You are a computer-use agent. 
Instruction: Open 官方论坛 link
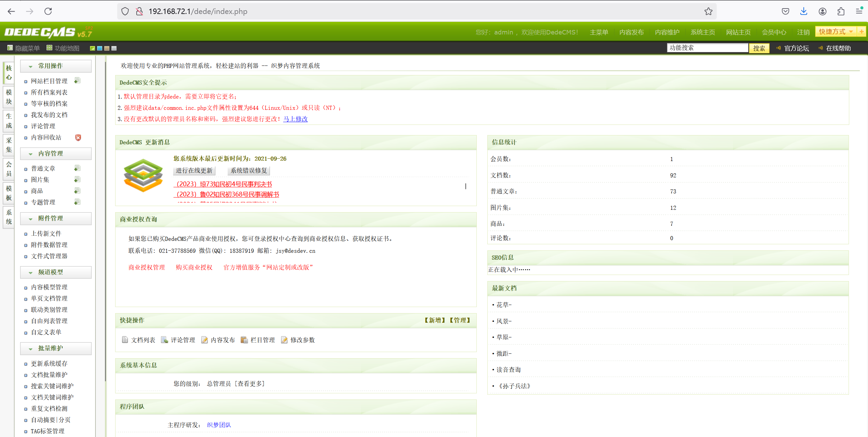[796, 48]
